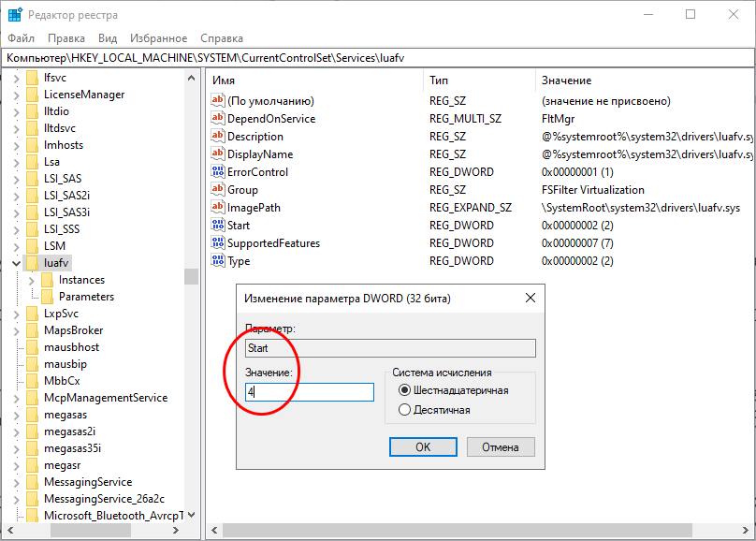Expand the LSI_SAS key
This screenshot has height=541, width=756.
(x=17, y=180)
